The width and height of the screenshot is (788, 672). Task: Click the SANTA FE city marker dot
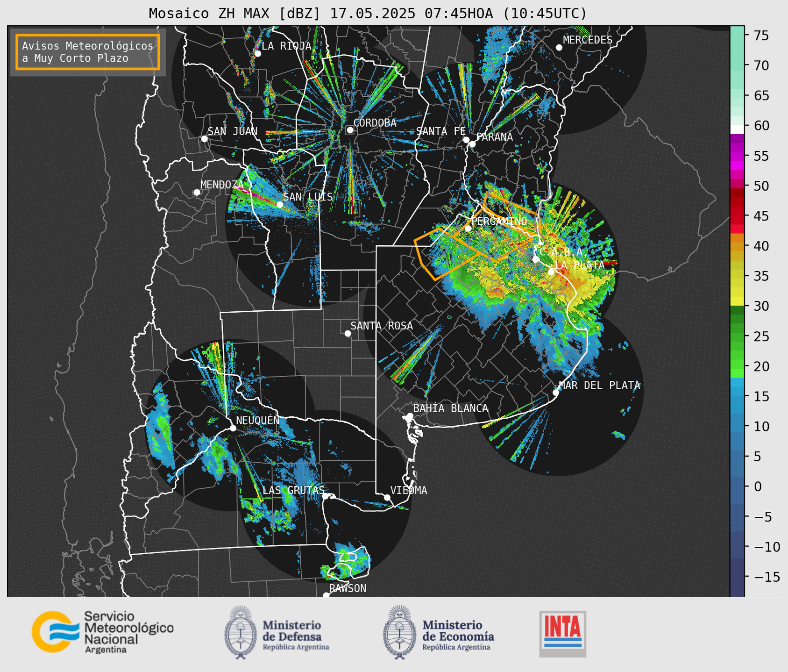pyautogui.click(x=466, y=140)
